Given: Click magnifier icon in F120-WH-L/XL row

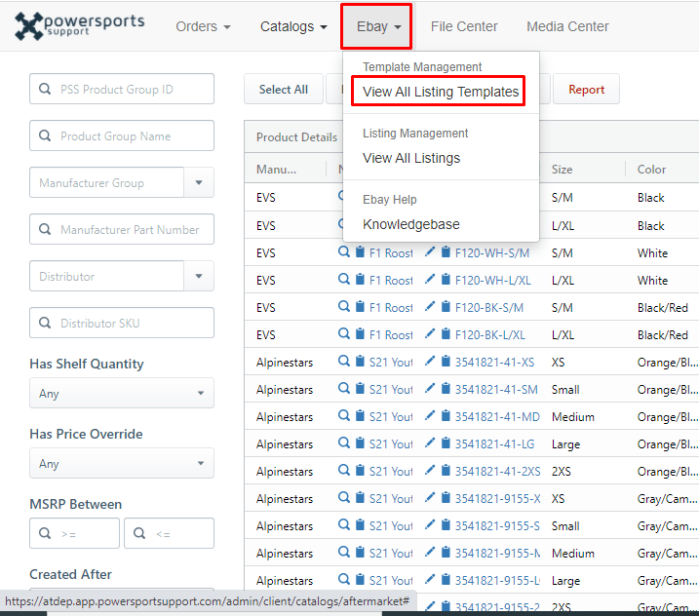Looking at the screenshot, I should coord(344,279).
